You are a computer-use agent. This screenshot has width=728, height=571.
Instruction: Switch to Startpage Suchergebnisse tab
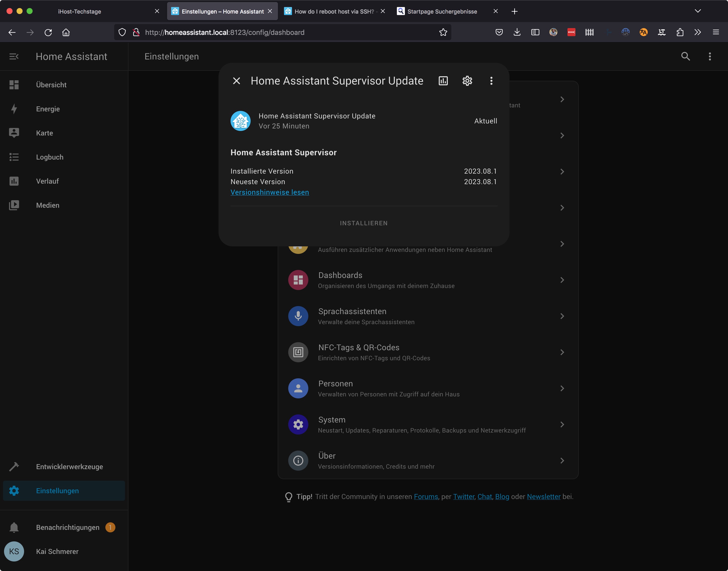pos(442,11)
